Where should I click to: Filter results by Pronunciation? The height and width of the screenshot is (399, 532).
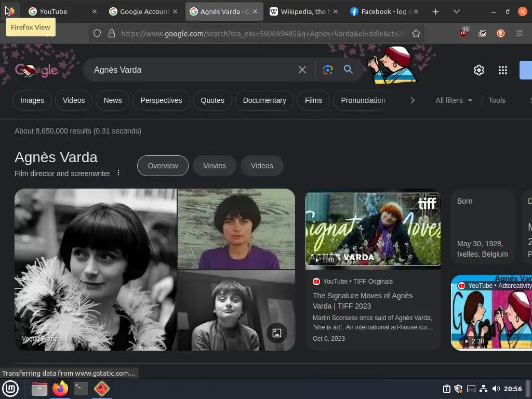(x=363, y=100)
